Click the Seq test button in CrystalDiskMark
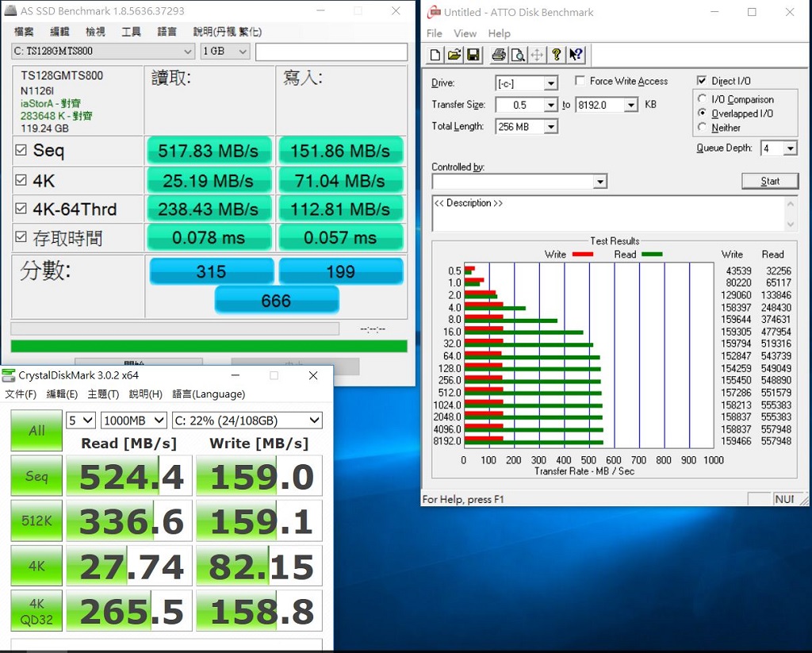Viewport: 812px width, 653px height. [36, 475]
